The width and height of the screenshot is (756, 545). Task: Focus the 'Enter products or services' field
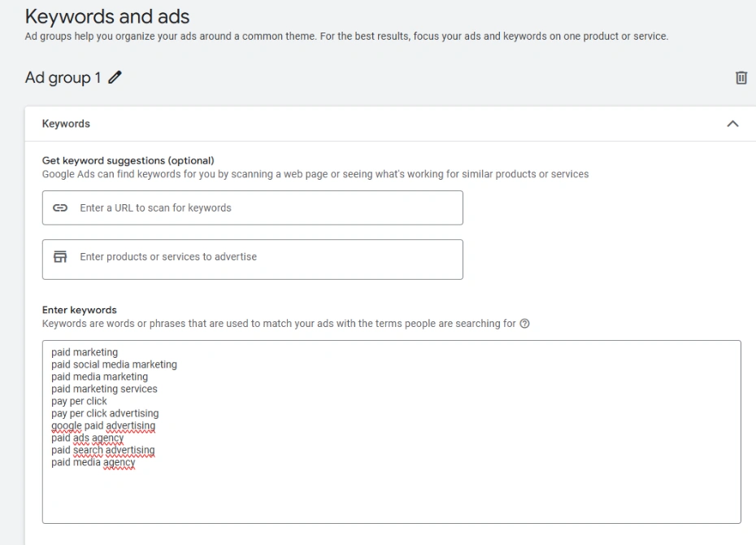(x=268, y=258)
